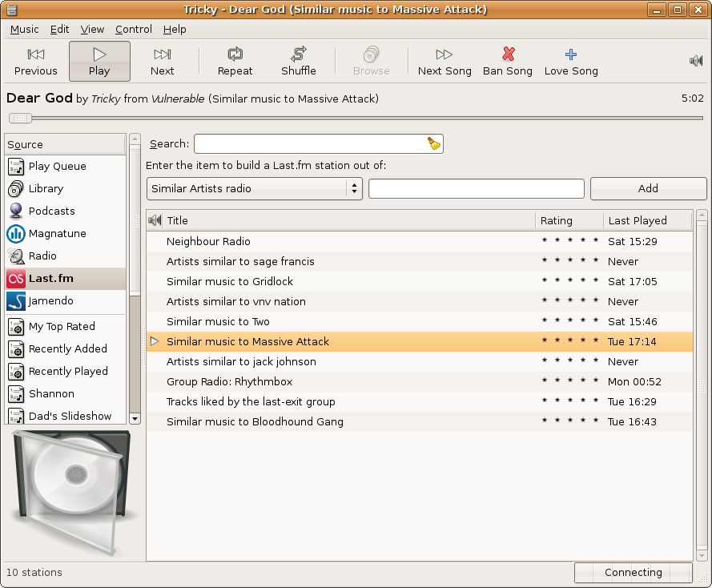Sort by the Title column header
Viewport: 712px width, 588px height.
click(x=348, y=220)
